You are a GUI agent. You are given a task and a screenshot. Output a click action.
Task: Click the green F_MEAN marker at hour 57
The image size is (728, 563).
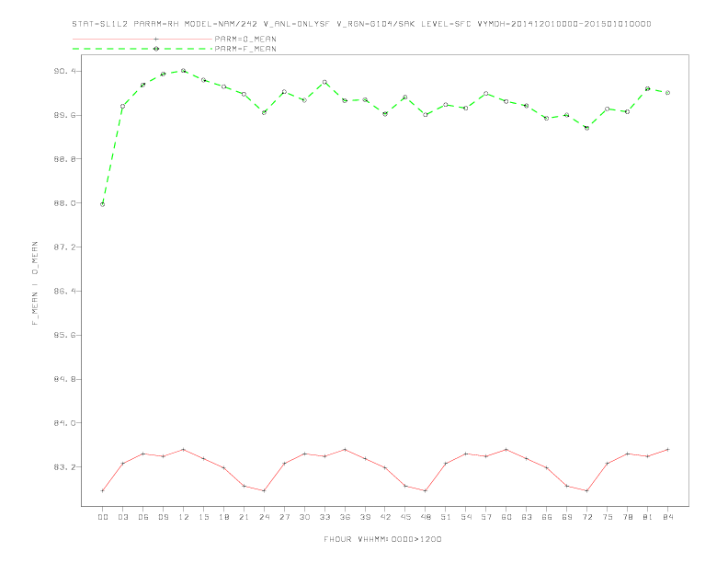(486, 93)
